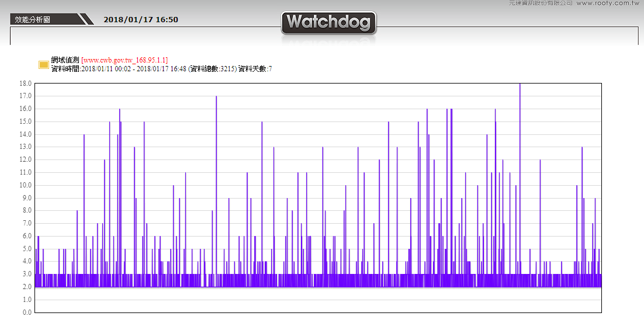Click the 15.0 label on the Y axis
Image resolution: width=644 pixels, height=323 pixels.
(26, 121)
